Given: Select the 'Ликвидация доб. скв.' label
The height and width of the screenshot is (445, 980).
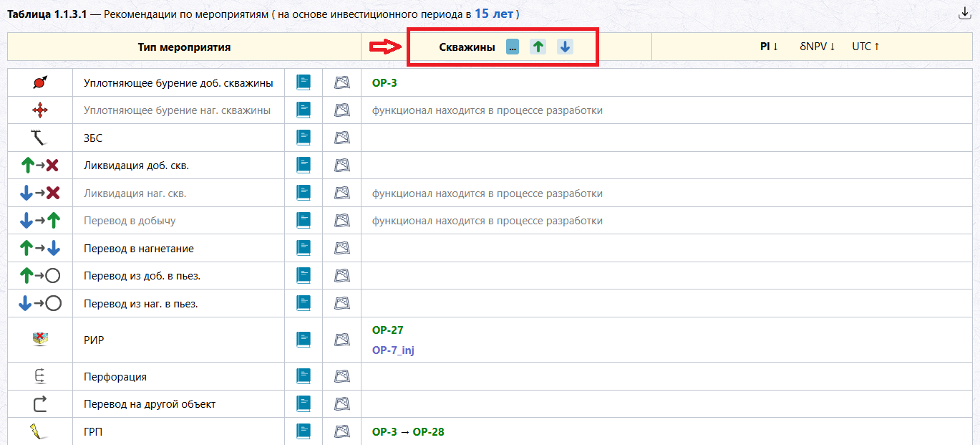Looking at the screenshot, I should [136, 166].
